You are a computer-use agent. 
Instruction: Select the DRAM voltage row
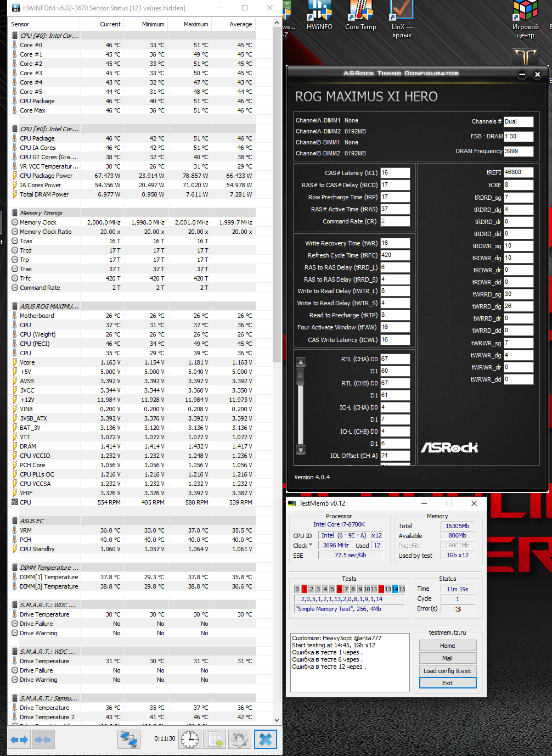[x=132, y=446]
